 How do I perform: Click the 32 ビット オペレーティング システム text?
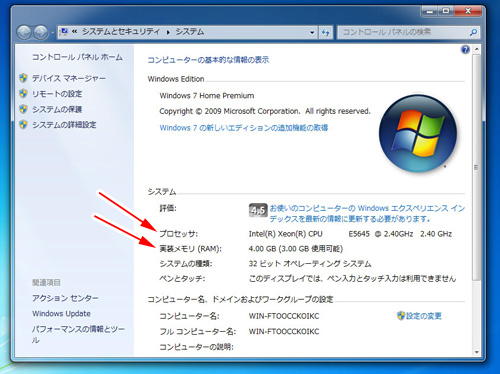click(310, 264)
